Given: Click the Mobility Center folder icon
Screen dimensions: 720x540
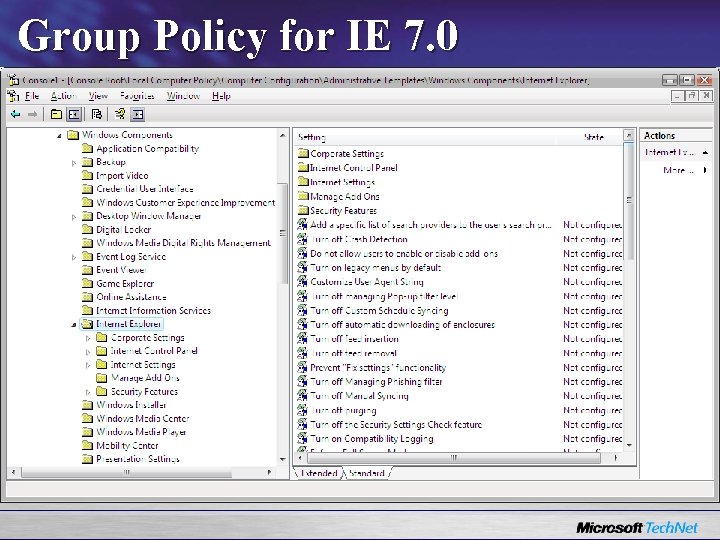Looking at the screenshot, I should [x=87, y=445].
